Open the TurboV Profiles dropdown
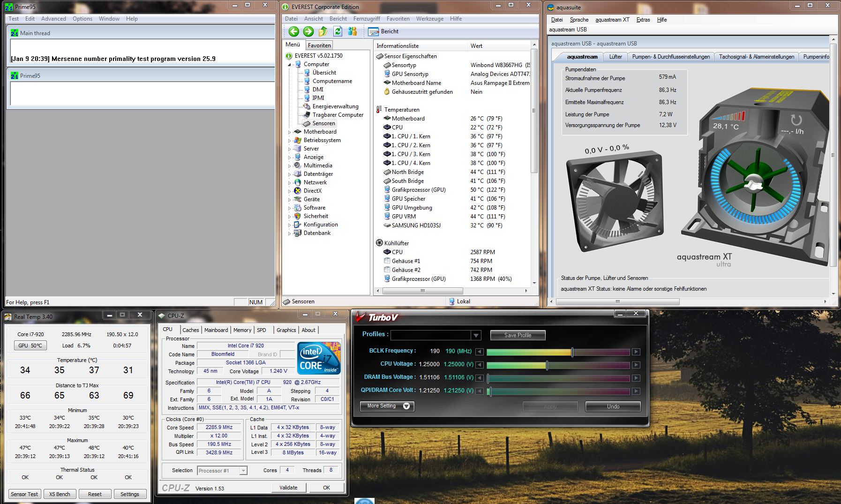Screen dimensions: 841x504 pyautogui.click(x=476, y=335)
